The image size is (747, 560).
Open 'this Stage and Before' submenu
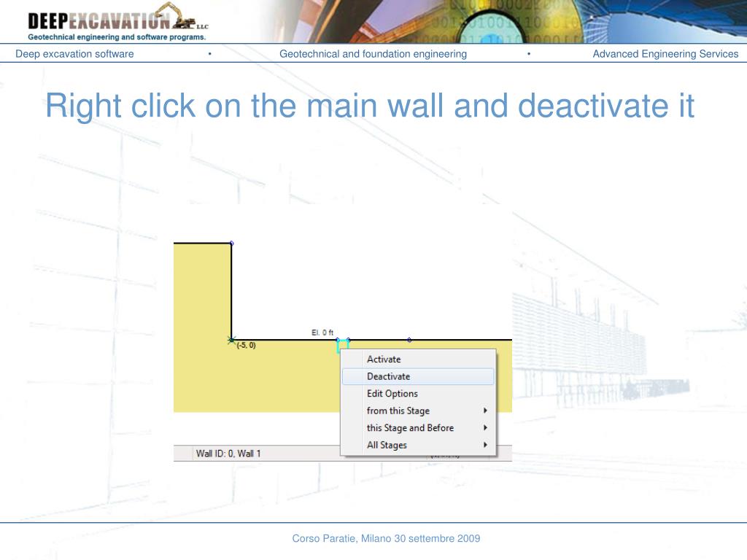coord(418,428)
